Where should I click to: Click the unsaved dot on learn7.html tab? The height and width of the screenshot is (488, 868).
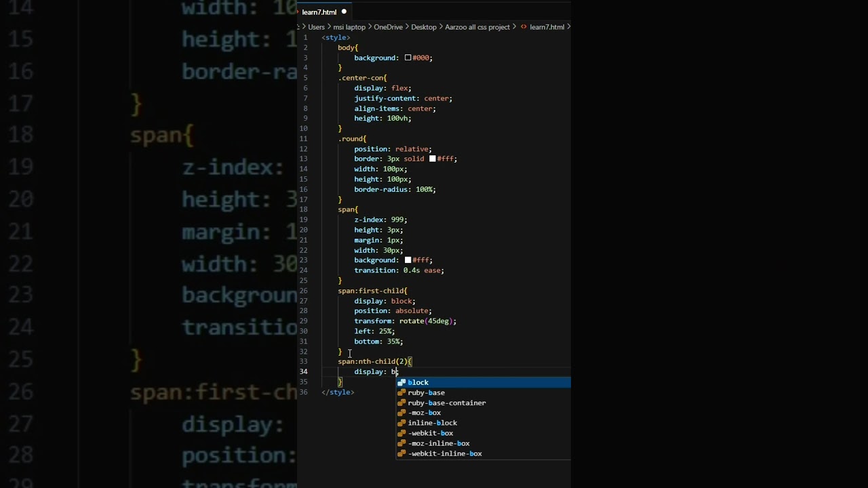[x=344, y=12]
